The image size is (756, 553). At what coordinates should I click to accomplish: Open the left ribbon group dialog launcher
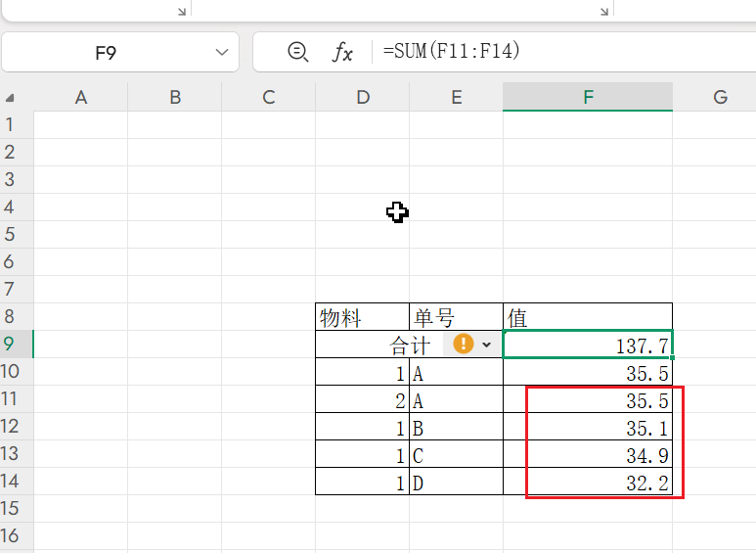pos(182,11)
